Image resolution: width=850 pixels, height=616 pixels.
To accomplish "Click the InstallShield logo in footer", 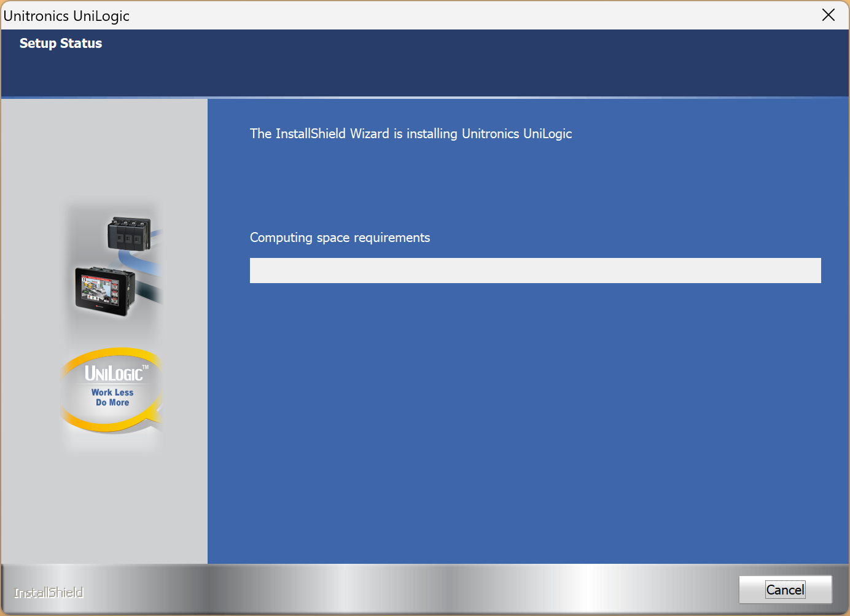I will point(49,593).
